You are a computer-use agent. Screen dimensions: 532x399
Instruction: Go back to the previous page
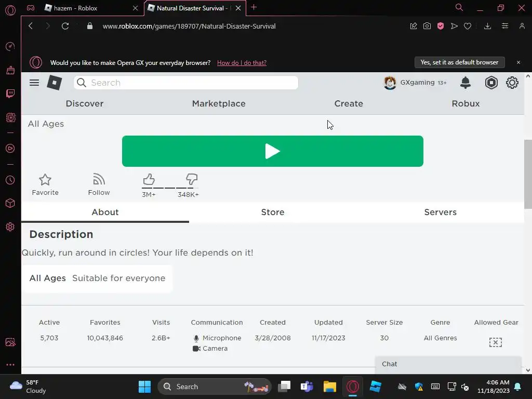[x=31, y=26]
